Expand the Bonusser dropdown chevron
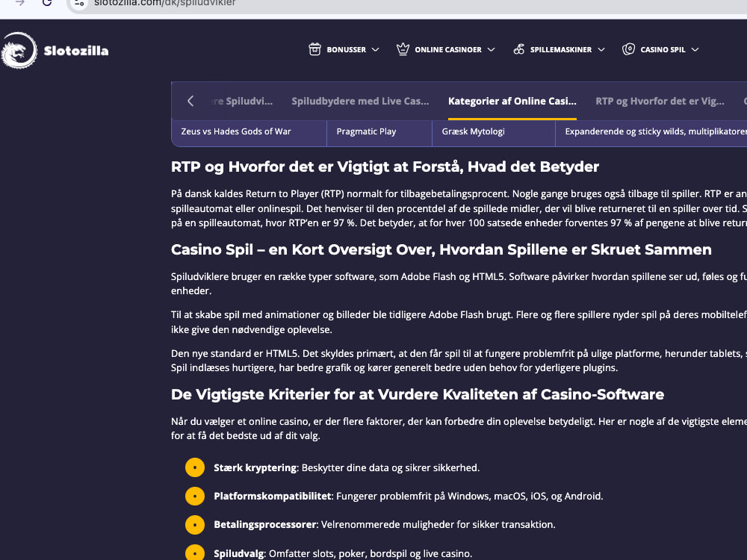This screenshot has width=747, height=560. pos(376,49)
